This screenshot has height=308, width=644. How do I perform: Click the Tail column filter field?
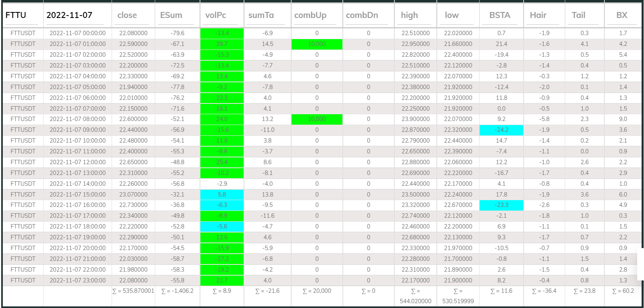tap(584, 15)
